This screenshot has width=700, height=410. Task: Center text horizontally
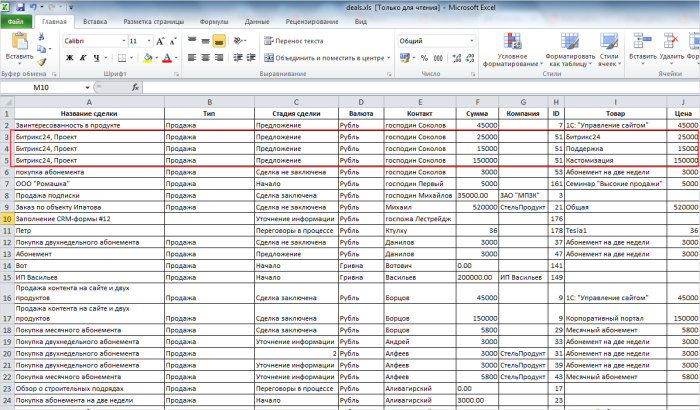(x=205, y=58)
